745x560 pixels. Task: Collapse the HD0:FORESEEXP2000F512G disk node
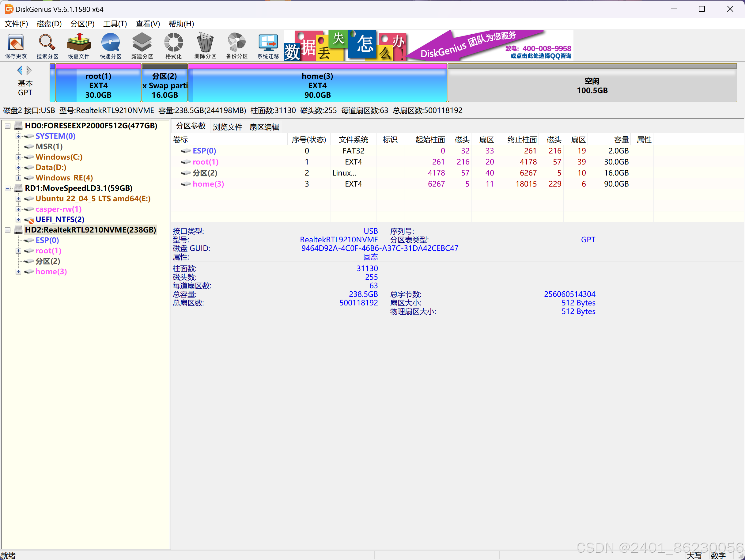8,126
